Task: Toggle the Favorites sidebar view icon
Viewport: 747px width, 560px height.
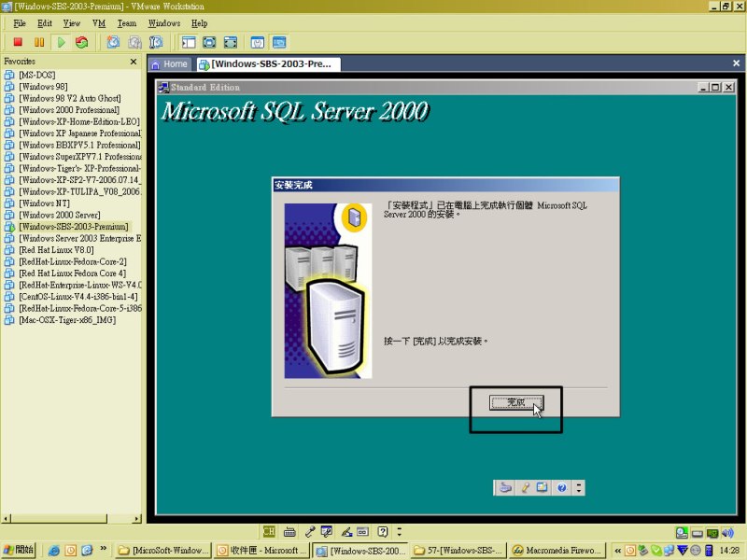Action: 189,42
